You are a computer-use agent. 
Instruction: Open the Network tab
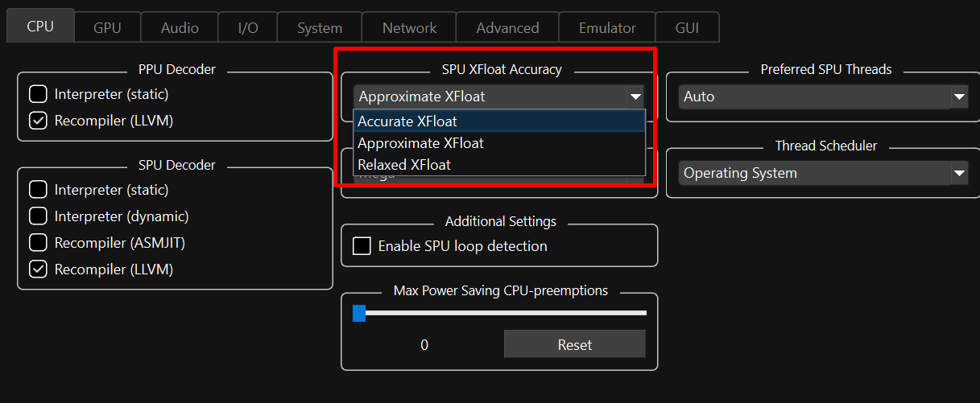coord(409,27)
